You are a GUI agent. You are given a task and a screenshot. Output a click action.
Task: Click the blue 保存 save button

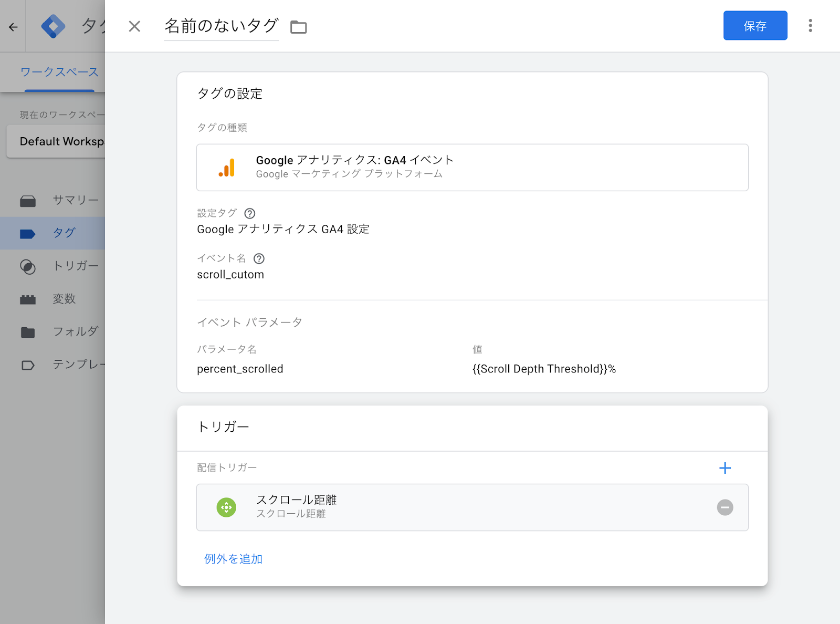tap(755, 26)
